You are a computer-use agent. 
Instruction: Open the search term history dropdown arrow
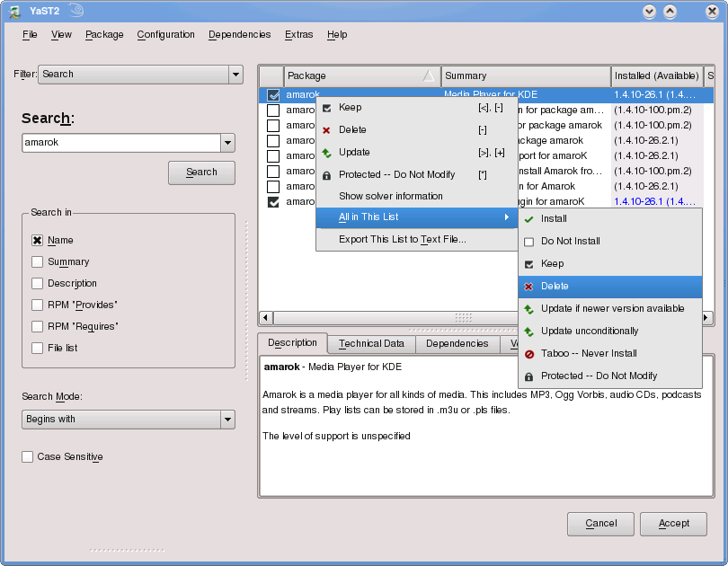[227, 143]
